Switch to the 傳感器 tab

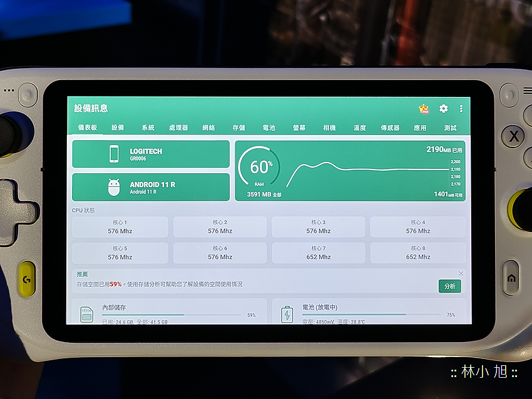coord(390,128)
